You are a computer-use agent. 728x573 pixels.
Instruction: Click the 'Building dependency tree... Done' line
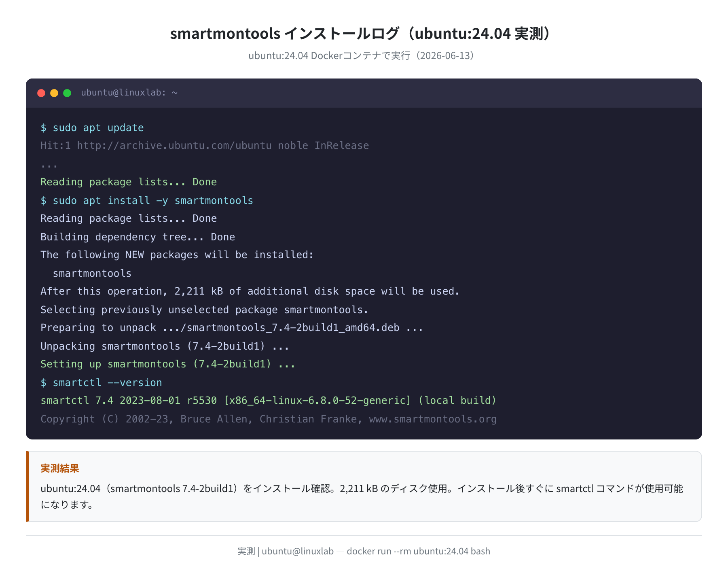click(x=138, y=237)
